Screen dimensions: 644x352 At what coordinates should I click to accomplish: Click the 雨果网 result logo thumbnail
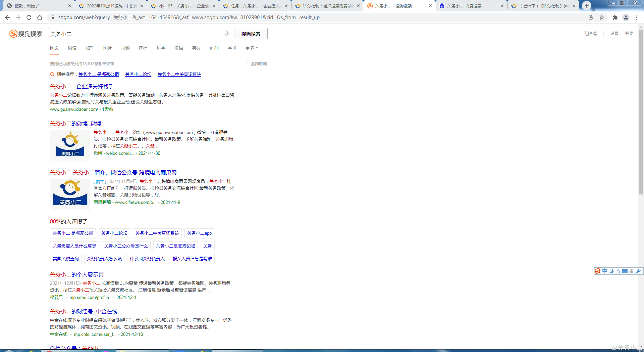click(70, 194)
